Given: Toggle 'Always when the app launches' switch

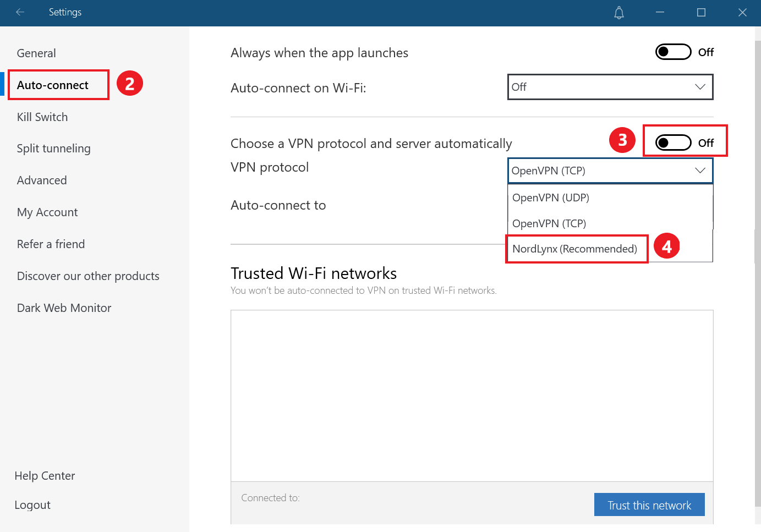Looking at the screenshot, I should (x=673, y=52).
